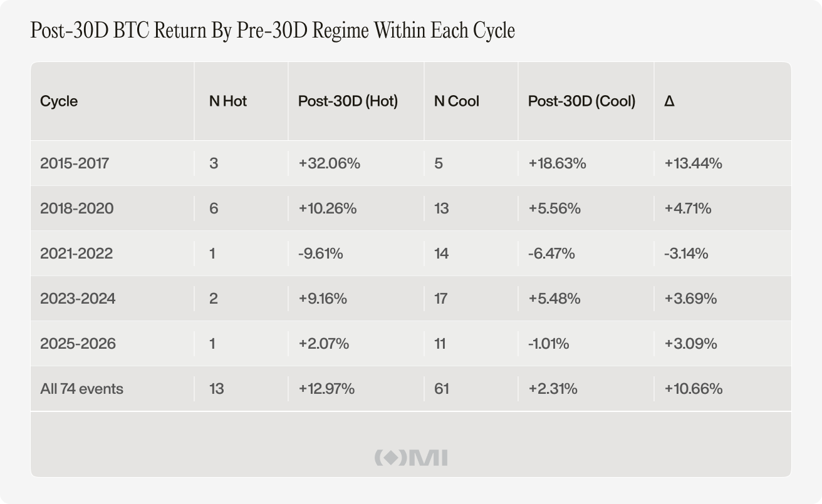Click the Δ delta column header
The image size is (822, 504).
669,101
